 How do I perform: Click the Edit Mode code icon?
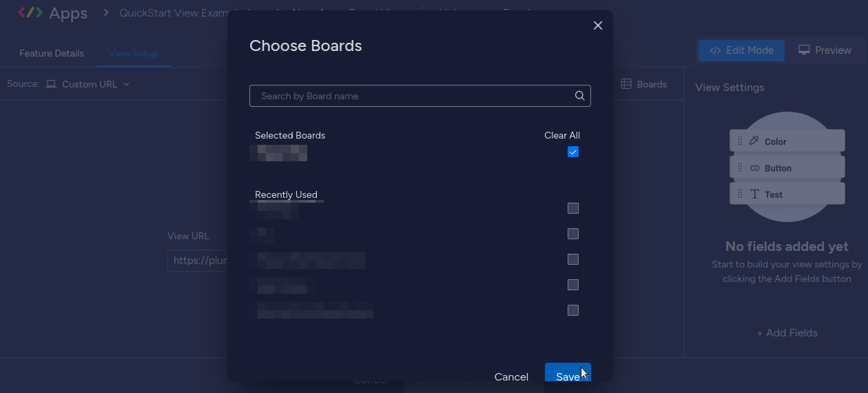pos(715,50)
